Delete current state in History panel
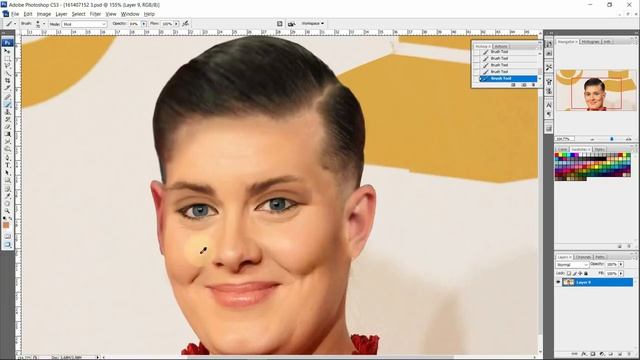Image resolution: width=640 pixels, height=360 pixels. (x=533, y=84)
